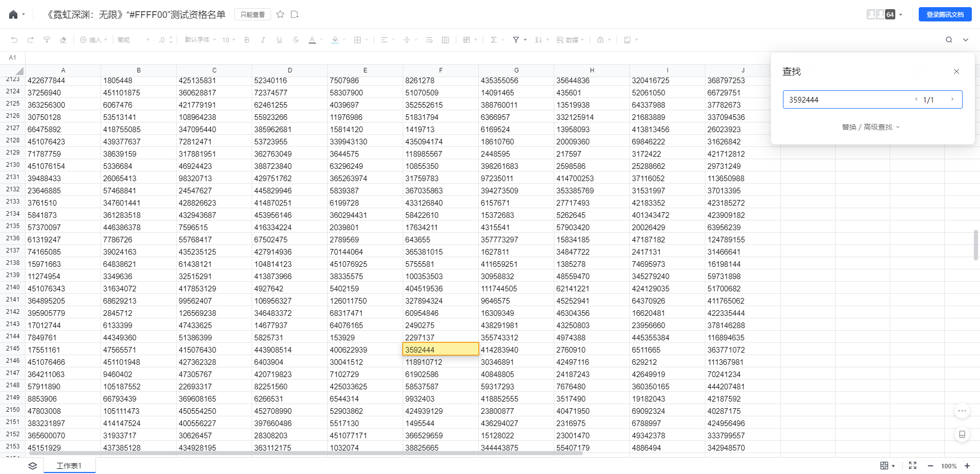Go to next search result

[952, 99]
